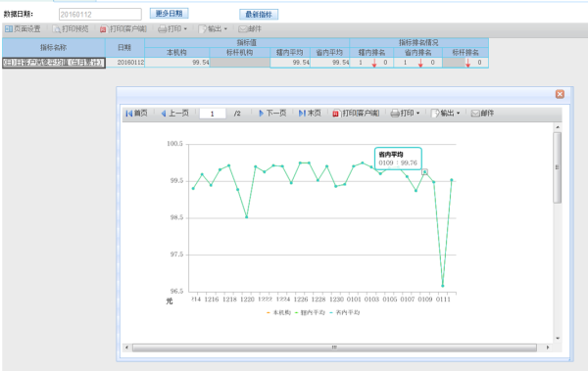
Task: Click the horizontal scrollbar under the chart
Action: (334, 348)
